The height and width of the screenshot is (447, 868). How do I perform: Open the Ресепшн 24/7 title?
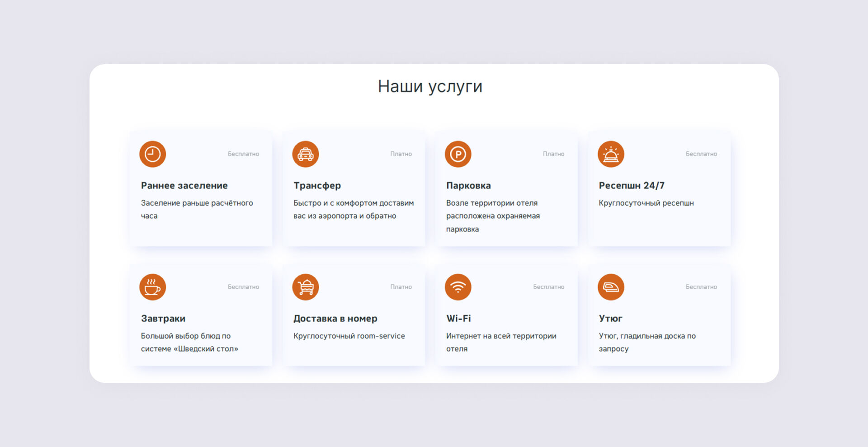pos(631,185)
